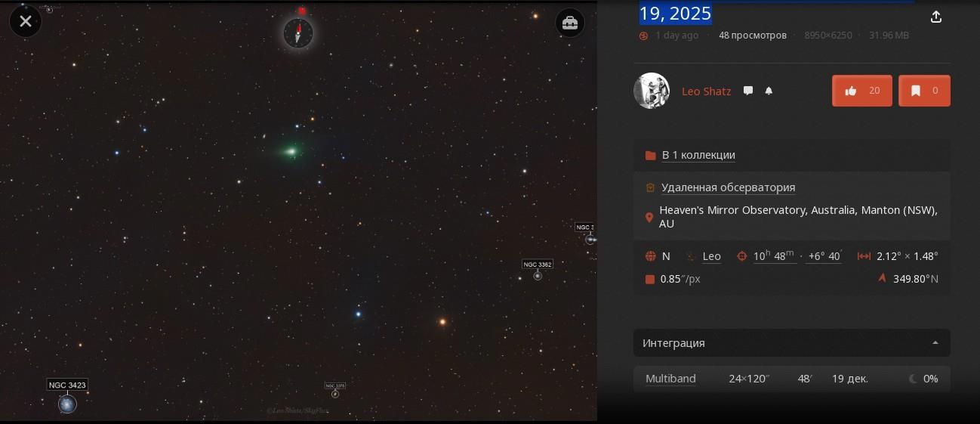980x424 pixels.
Task: Click the Heaven's Mirror Observatory location pin
Action: click(x=649, y=218)
